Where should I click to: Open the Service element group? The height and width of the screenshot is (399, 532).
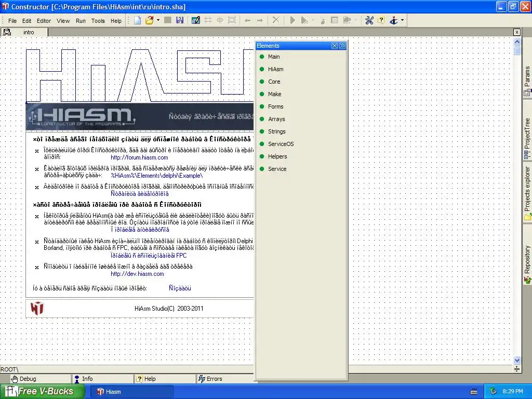[277, 169]
